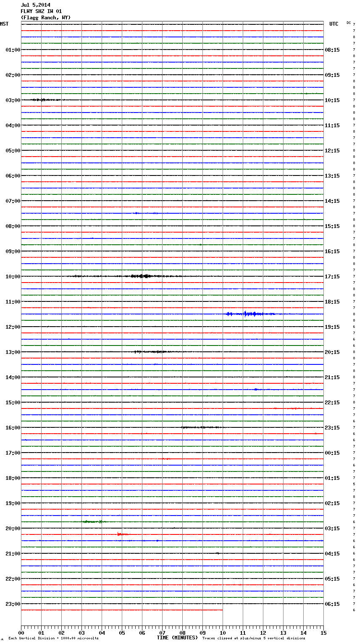Click the 06:00 MST time label

click(x=13, y=176)
